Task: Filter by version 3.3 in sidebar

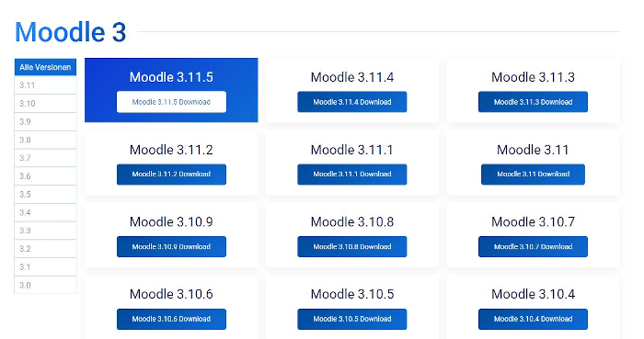Action: 46,231
